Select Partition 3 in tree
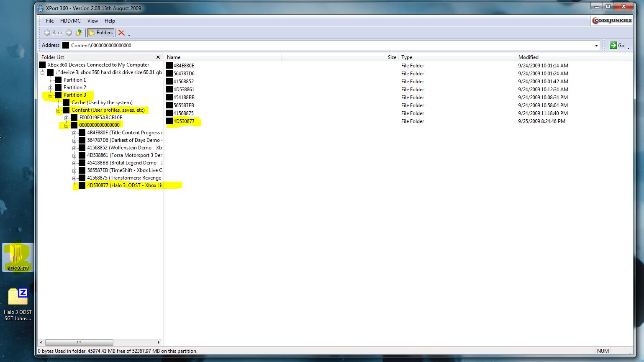This screenshot has height=362, width=644. tap(74, 95)
